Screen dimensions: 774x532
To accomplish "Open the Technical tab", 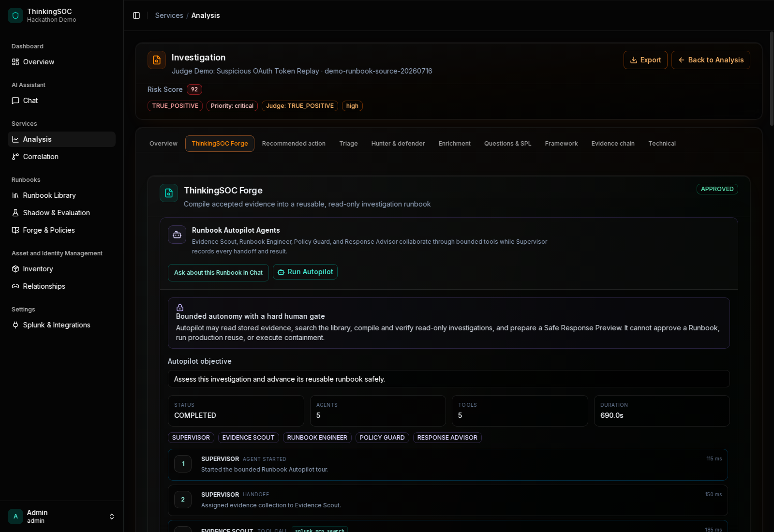I will 662,144.
